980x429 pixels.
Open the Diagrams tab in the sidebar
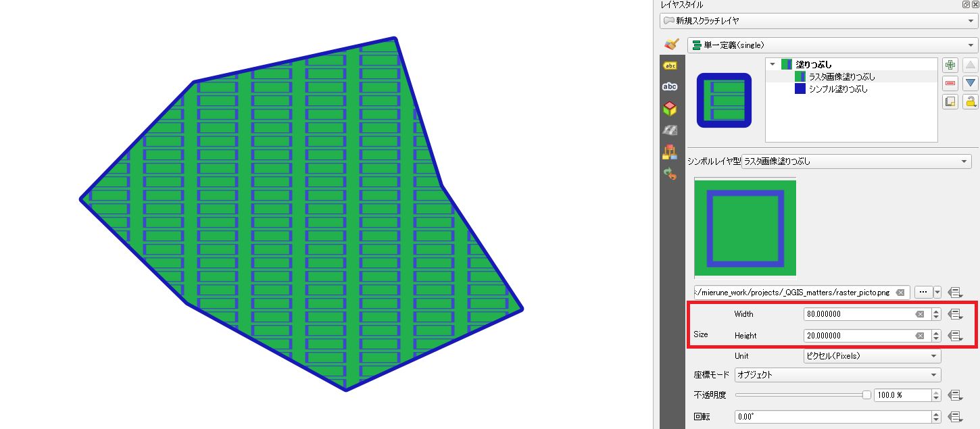click(x=670, y=151)
